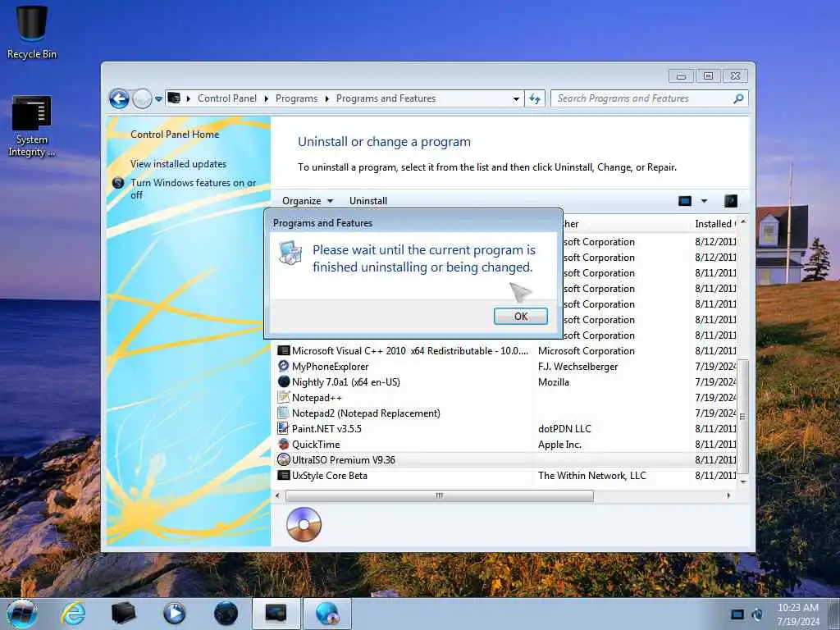Open Windows Explorer folder taskbar icon
The width and height of the screenshot is (840, 630).
124,614
